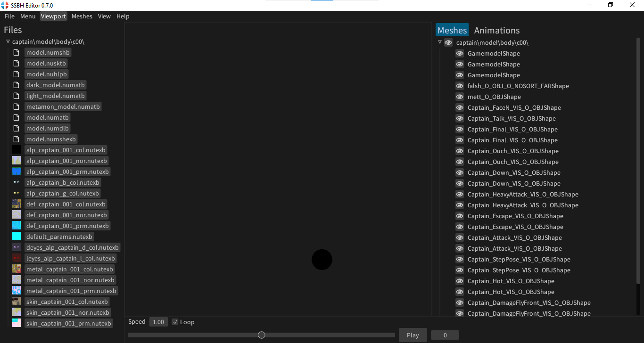644x343 pixels.
Task: Click the def_captain_001_col.nutexb texture thumbnail
Action: click(x=17, y=204)
